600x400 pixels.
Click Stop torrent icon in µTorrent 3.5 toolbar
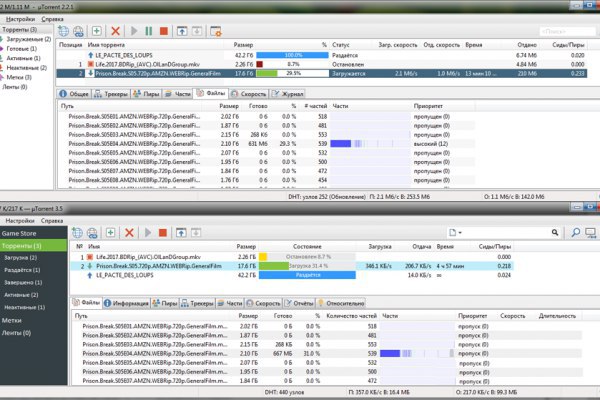point(163,232)
